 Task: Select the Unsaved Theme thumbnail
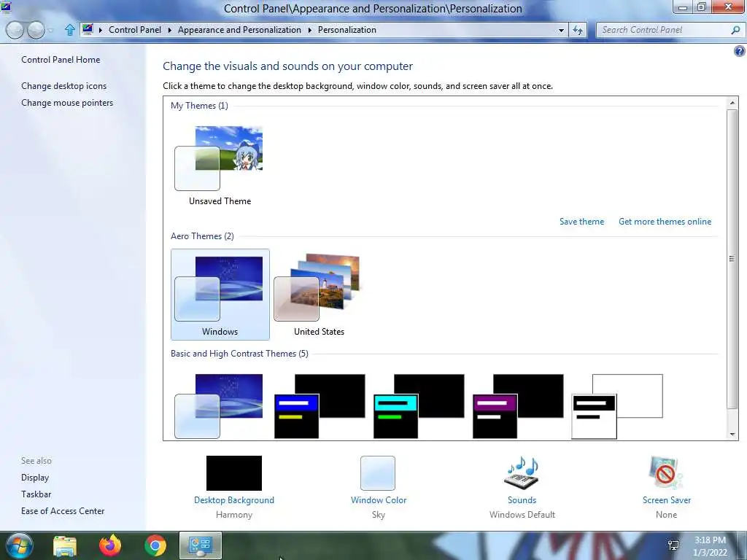(x=220, y=166)
